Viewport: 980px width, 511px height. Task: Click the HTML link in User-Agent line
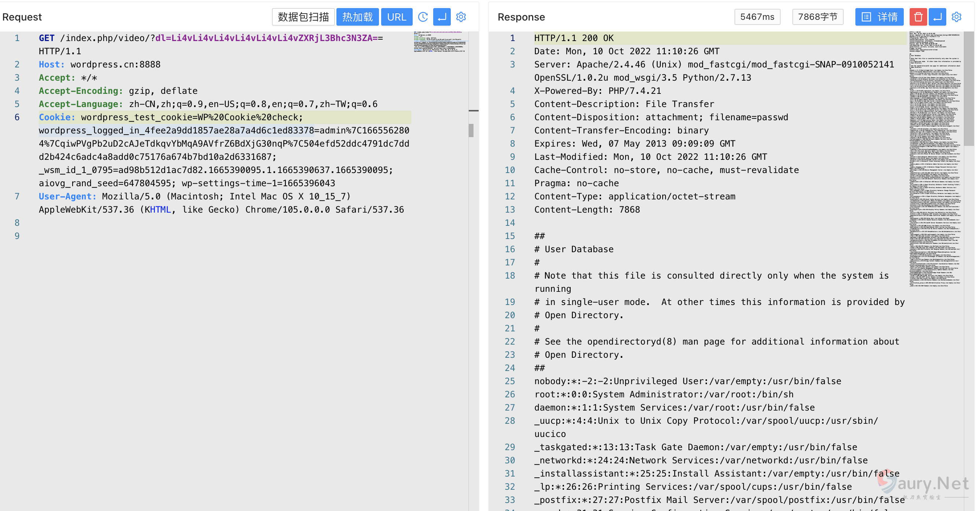pyautogui.click(x=160, y=210)
